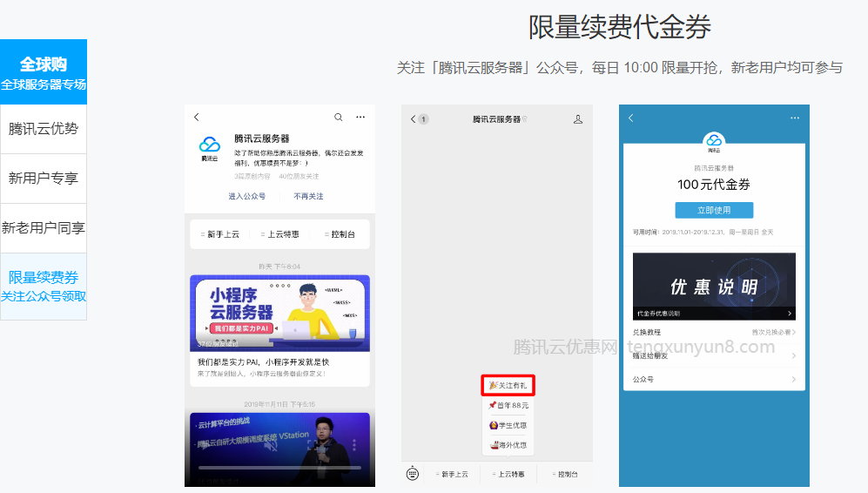Viewport: 868px width, 493px height.
Task: Open more options dots in coupon screen
Action: pos(795,118)
